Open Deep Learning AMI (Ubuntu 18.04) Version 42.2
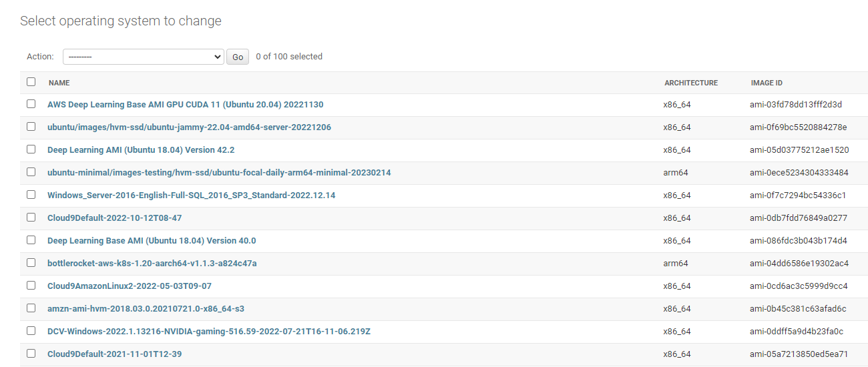The width and height of the screenshot is (868, 367). pyautogui.click(x=141, y=150)
